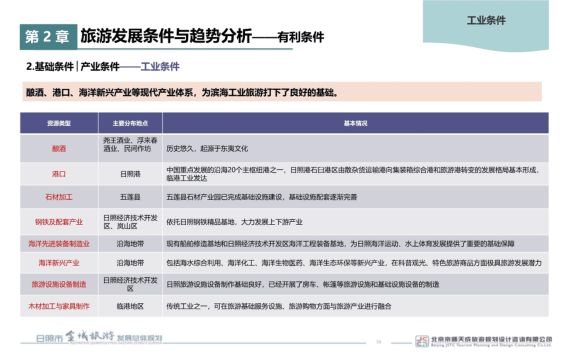Click the underlined '工业条件' heading link
The image size is (570, 360).
160,67
